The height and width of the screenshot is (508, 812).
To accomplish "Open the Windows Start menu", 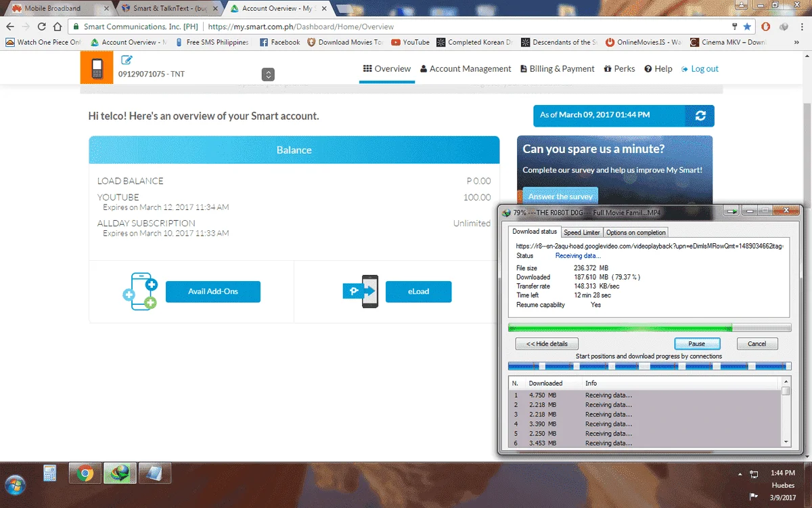I will [x=15, y=485].
